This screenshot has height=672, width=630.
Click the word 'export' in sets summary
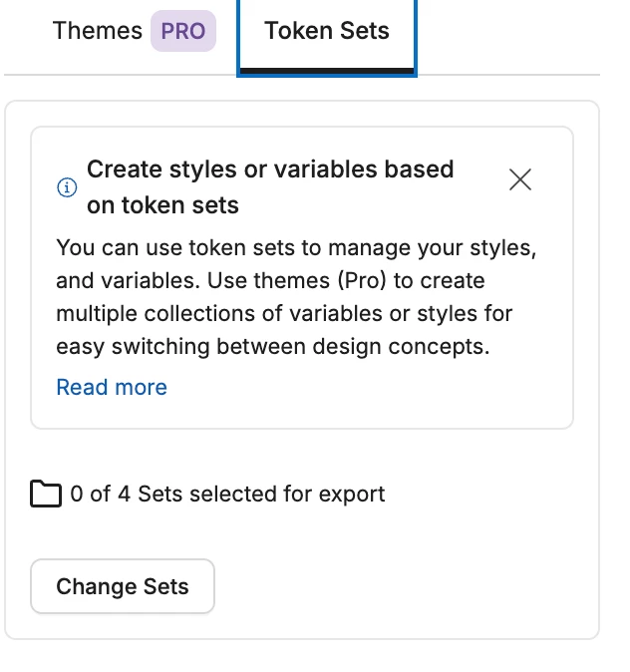click(352, 494)
